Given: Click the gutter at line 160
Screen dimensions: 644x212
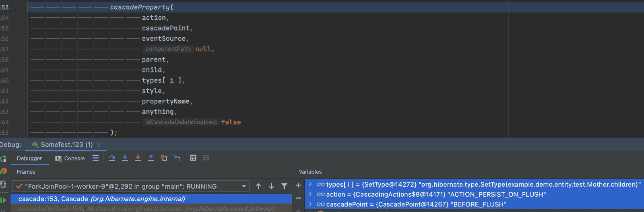Looking at the screenshot, I should 4,80.
